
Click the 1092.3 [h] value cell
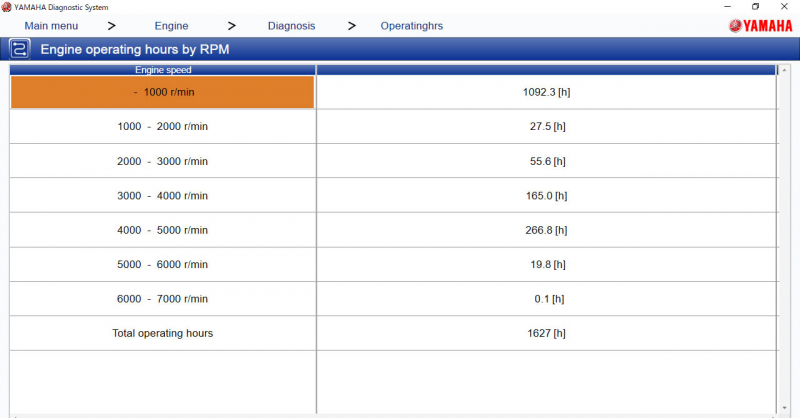point(546,92)
